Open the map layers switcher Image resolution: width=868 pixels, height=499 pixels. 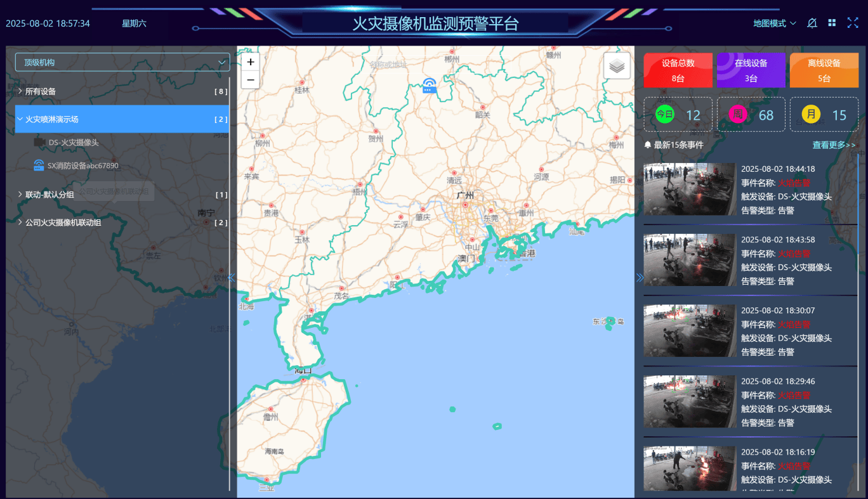(616, 65)
